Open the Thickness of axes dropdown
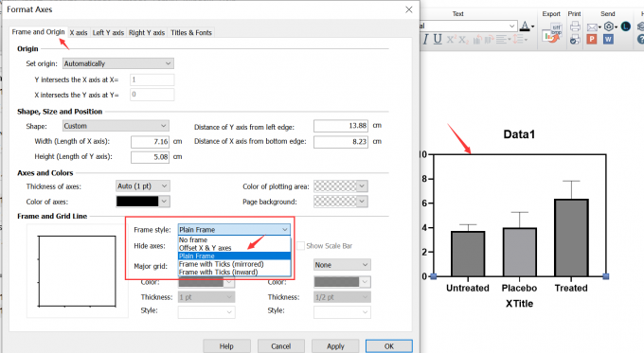 pos(142,186)
